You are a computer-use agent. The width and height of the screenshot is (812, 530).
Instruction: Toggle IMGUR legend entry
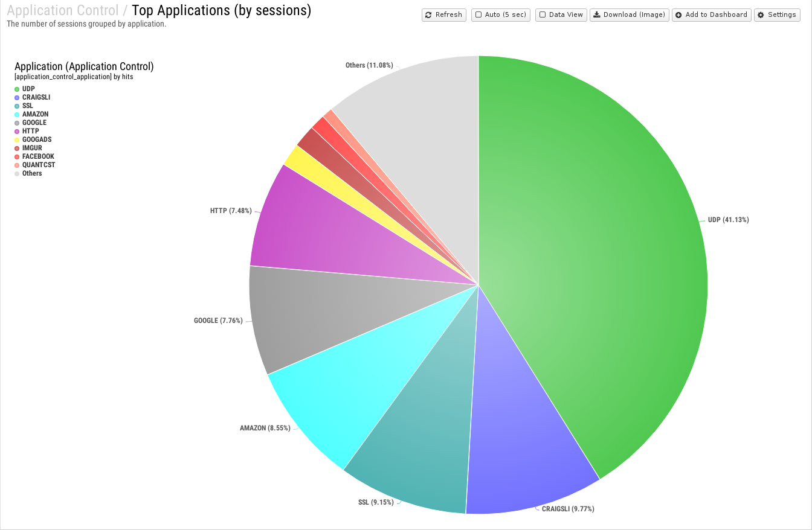point(28,148)
